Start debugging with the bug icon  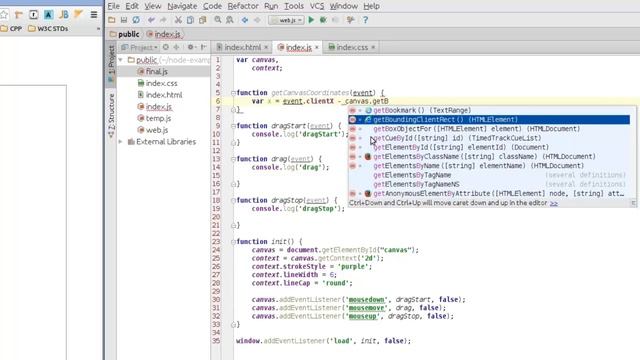(323, 20)
